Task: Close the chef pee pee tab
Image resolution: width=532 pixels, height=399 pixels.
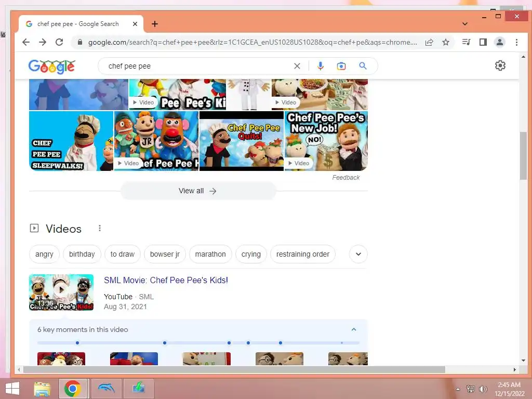Action: pyautogui.click(x=135, y=24)
